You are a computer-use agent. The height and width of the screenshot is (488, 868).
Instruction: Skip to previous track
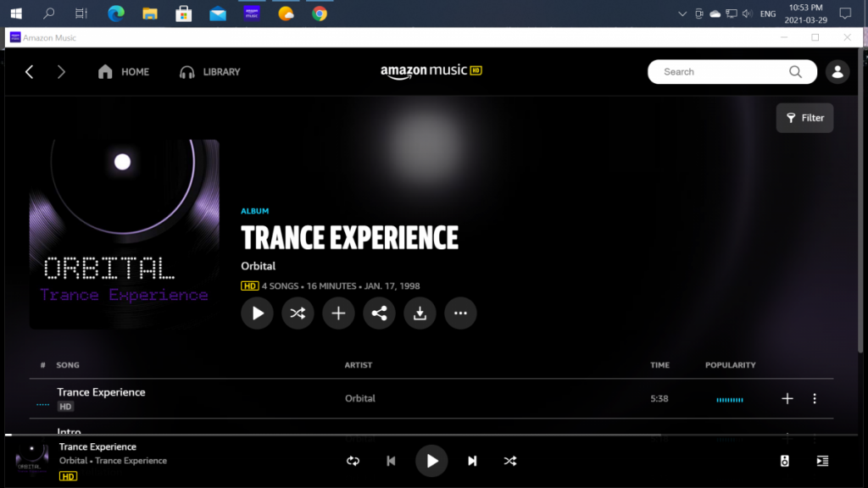point(391,461)
